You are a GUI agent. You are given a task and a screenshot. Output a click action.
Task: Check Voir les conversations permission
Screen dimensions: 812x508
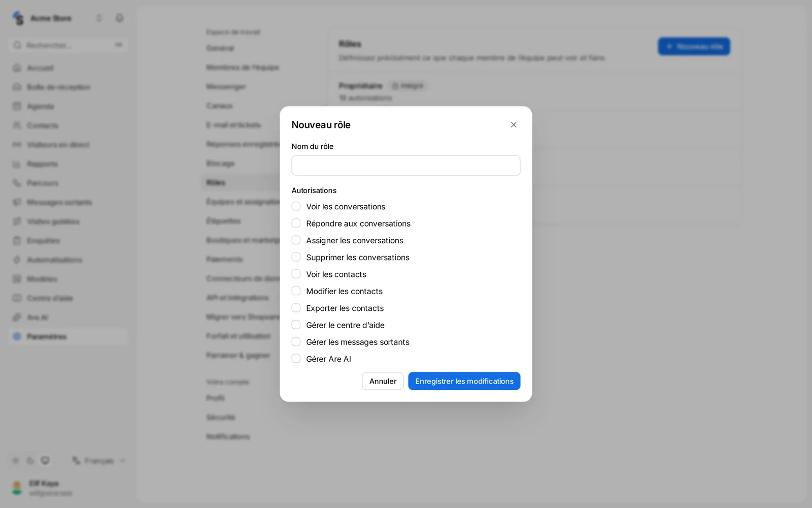(x=296, y=206)
